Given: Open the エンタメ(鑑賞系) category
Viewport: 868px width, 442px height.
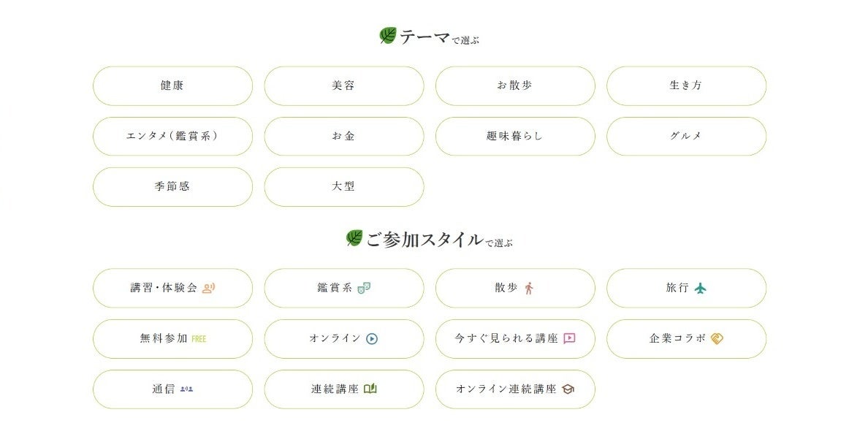Looking at the screenshot, I should coord(172,136).
